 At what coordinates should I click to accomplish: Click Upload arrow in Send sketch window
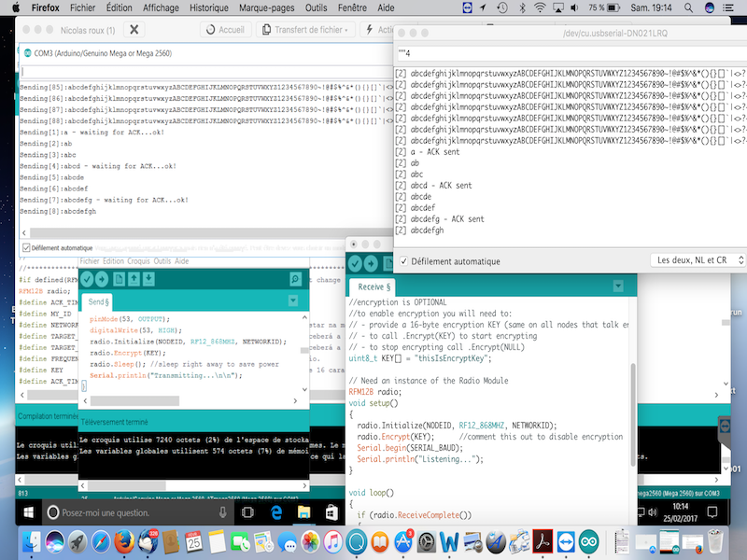point(101,279)
